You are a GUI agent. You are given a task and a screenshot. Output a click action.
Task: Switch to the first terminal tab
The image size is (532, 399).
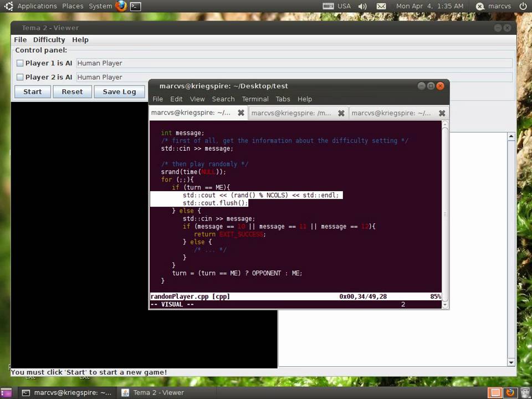(x=198, y=112)
